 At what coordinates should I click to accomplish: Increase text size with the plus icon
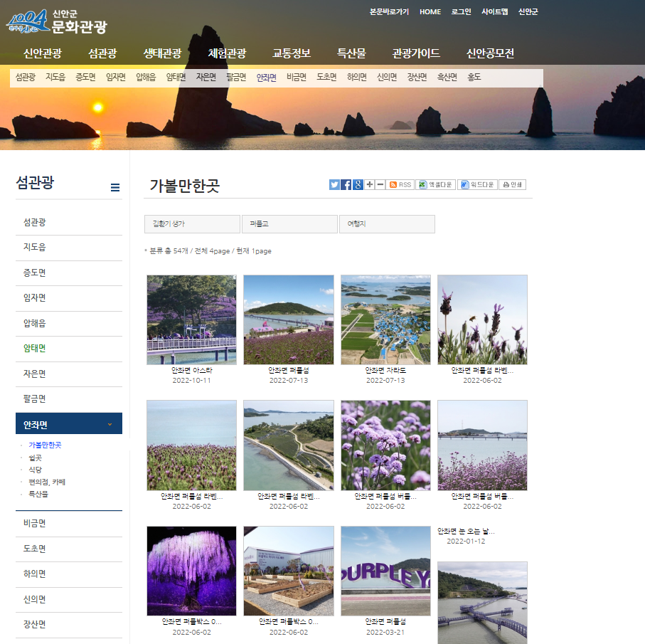[369, 184]
